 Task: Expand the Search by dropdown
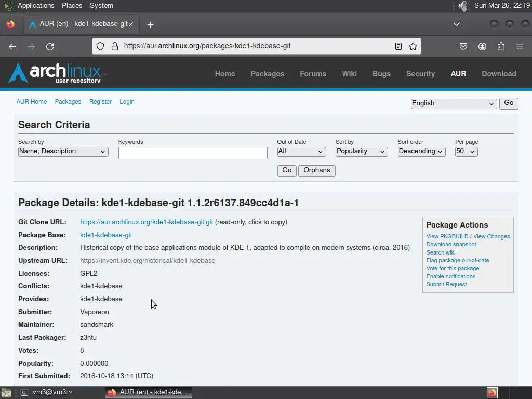(63, 151)
